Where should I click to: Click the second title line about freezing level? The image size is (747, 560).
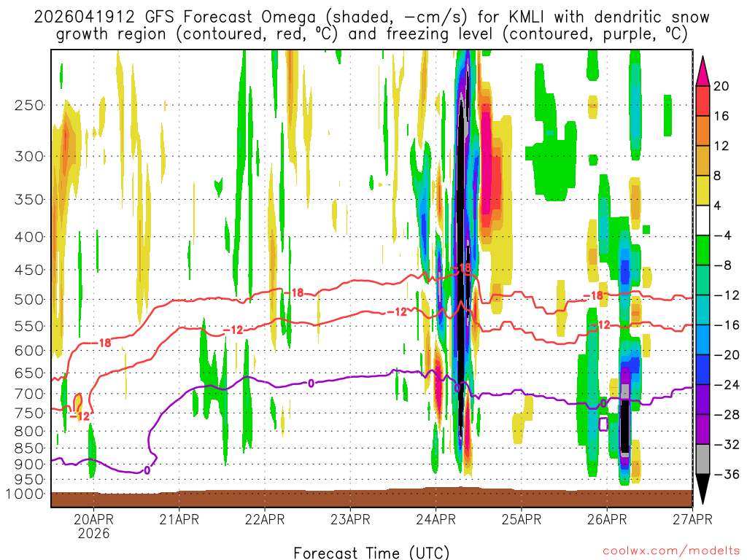[x=372, y=34]
